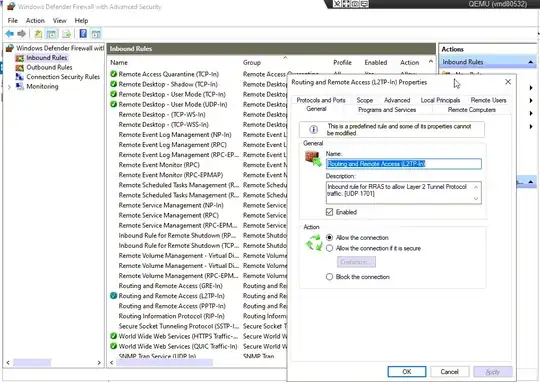
Task: Click green check for Remote Desktop User Mode TCP
Action: pyautogui.click(x=113, y=94)
